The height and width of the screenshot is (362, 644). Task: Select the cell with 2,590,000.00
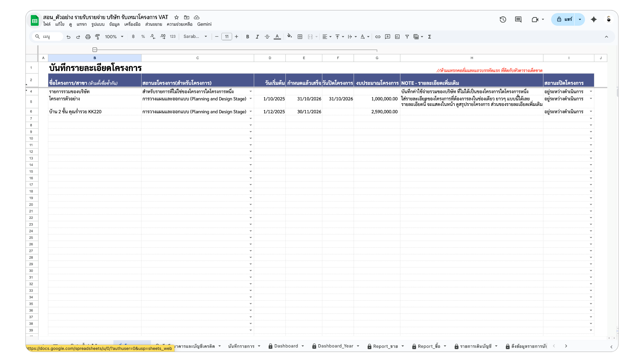[377, 112]
